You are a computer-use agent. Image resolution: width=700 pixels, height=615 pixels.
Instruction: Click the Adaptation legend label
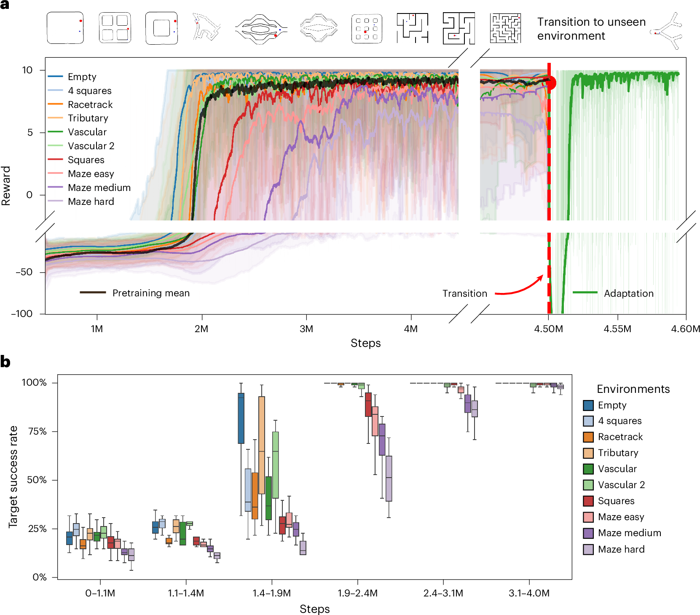click(x=628, y=293)
